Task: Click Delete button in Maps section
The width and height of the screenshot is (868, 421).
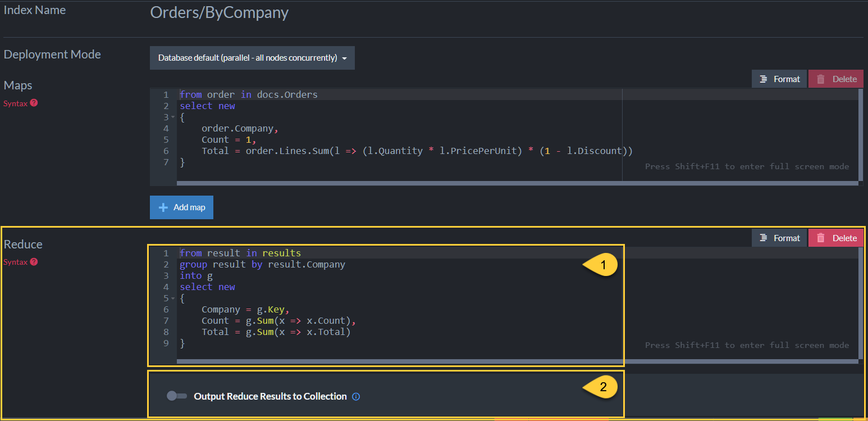Action: click(x=836, y=79)
